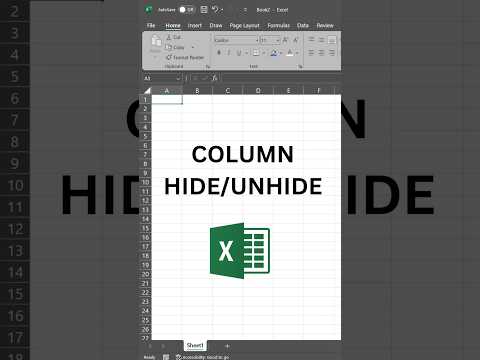This screenshot has height=360, width=480.
Task: Open the font size combo box
Action: point(270,40)
